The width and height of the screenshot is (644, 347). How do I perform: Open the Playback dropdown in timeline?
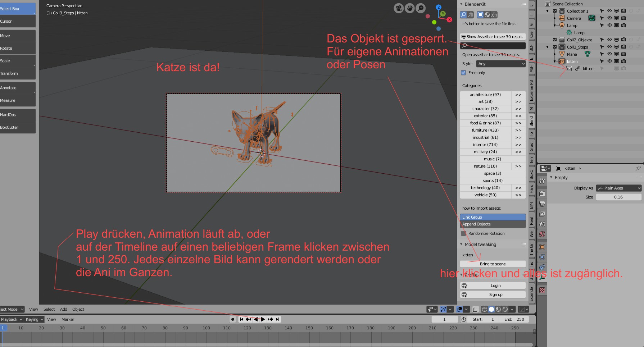[x=12, y=319]
